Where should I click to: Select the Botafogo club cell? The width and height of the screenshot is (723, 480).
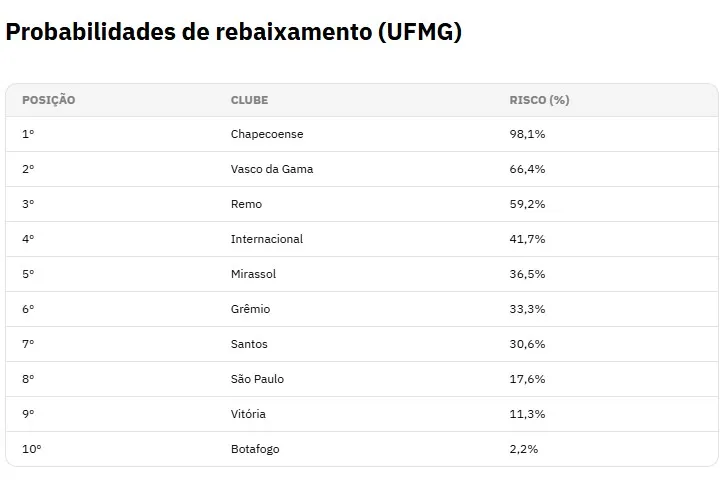[x=255, y=449]
